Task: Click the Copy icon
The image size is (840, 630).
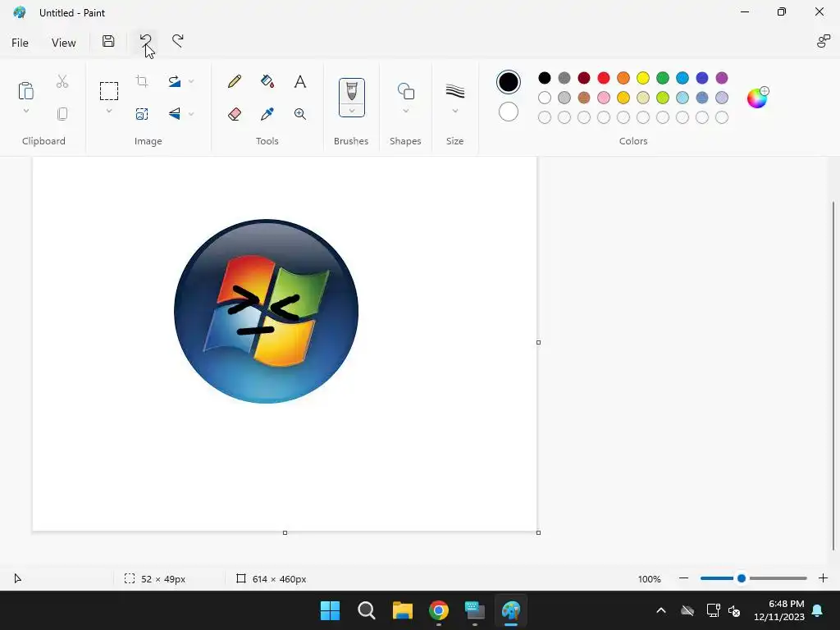Action: (x=62, y=113)
